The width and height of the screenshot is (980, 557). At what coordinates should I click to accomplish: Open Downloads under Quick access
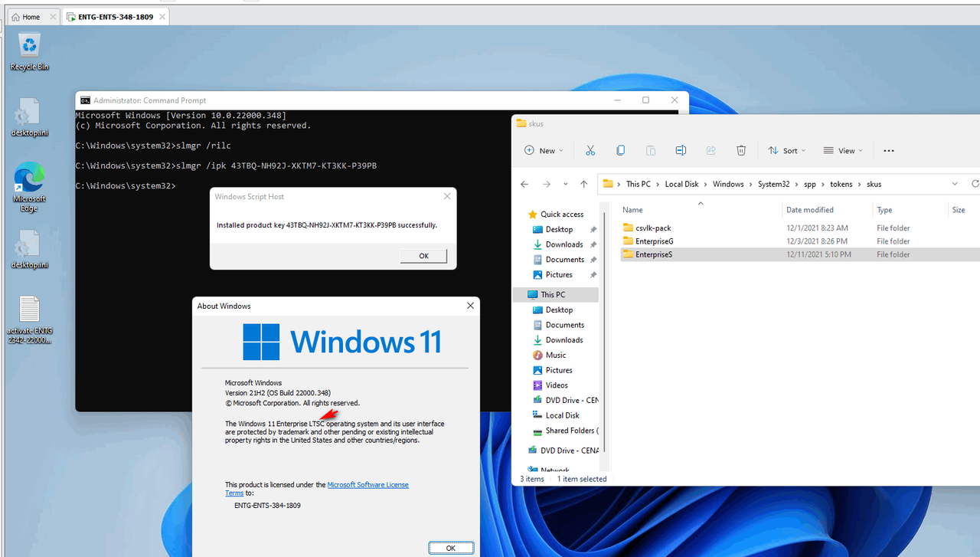[x=564, y=244]
